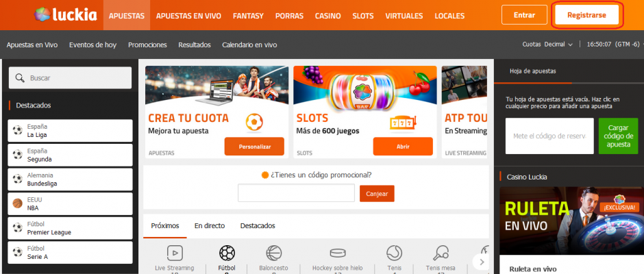Image resolution: width=644 pixels, height=274 pixels.
Task: Select the Baloncesto basketball icon
Action: tap(274, 253)
